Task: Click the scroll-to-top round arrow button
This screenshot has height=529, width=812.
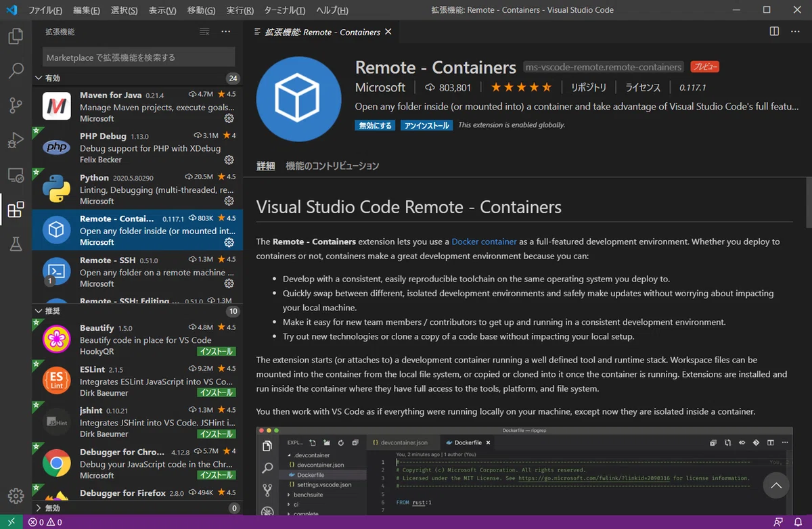Action: tap(776, 486)
